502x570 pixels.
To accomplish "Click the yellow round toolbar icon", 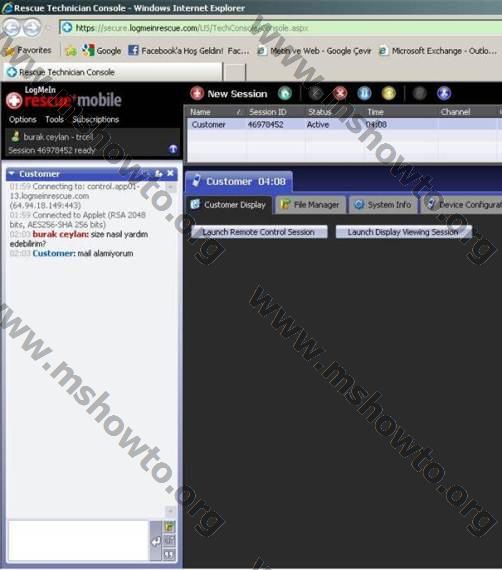I will (389, 93).
